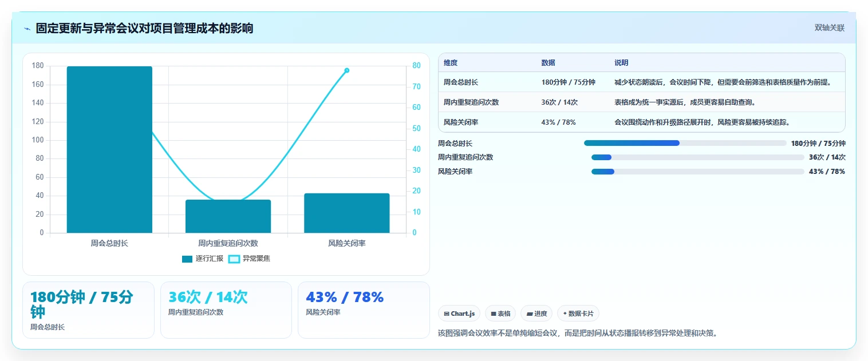Click the 周内重复追问次数 progress bar
Image resolution: width=868 pixels, height=361 pixels.
click(698, 157)
